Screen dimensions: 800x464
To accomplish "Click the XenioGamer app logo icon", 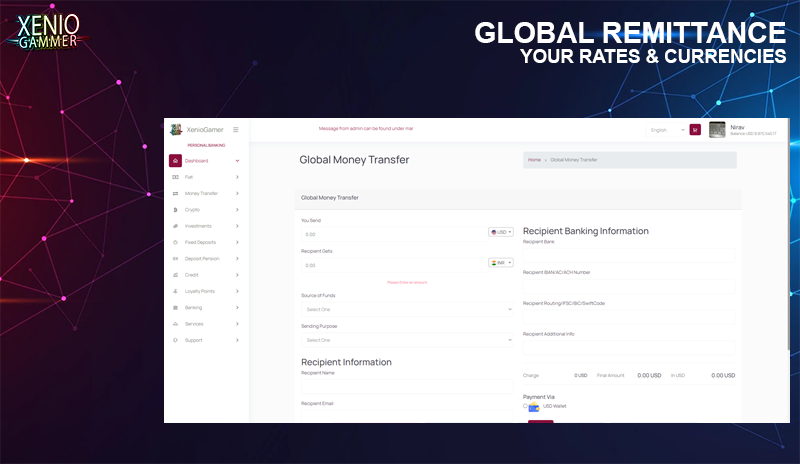I will pyautogui.click(x=176, y=130).
